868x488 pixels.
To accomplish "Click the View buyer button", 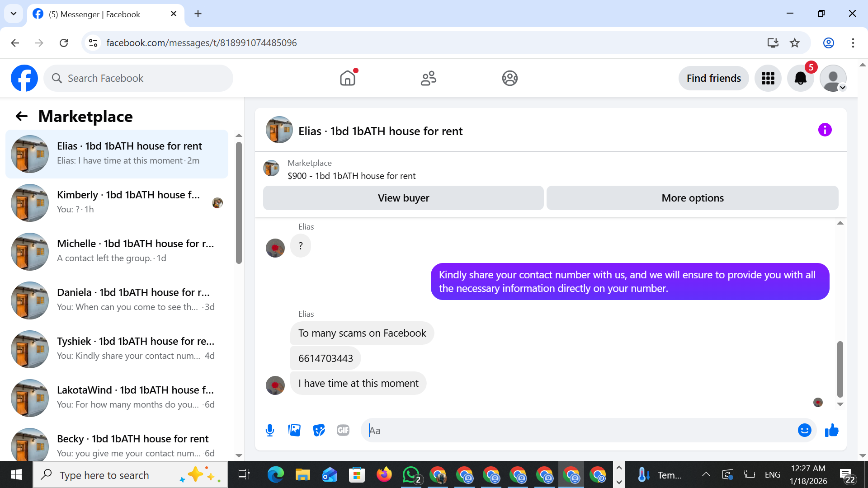I will 403,198.
